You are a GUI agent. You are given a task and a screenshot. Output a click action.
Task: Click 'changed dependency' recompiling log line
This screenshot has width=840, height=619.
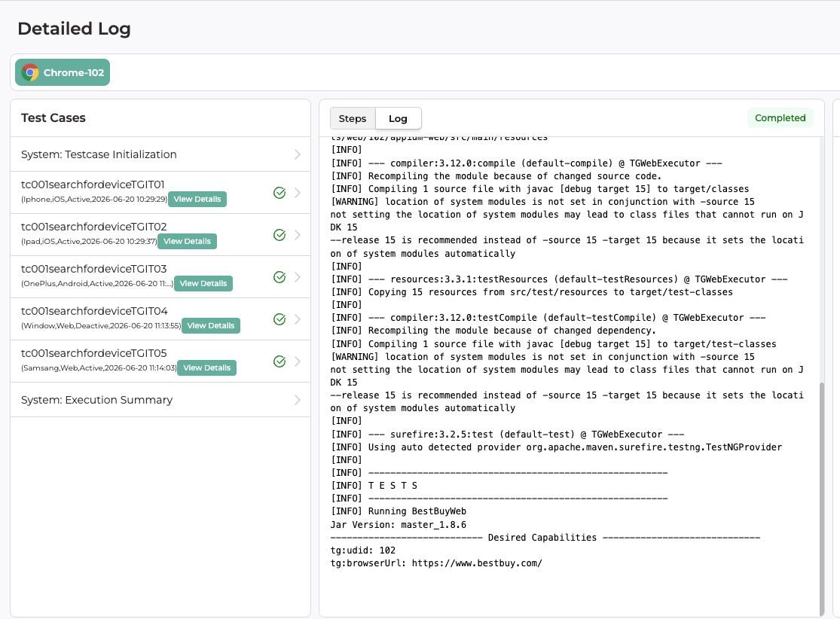point(493,331)
